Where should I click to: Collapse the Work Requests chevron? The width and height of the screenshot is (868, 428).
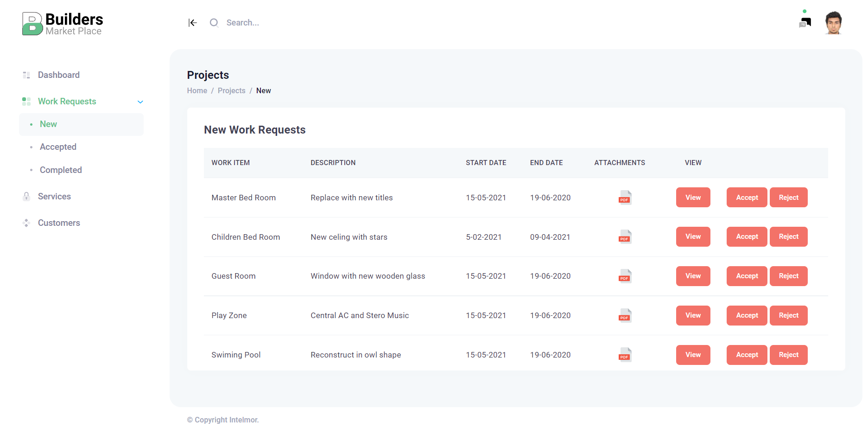[140, 102]
